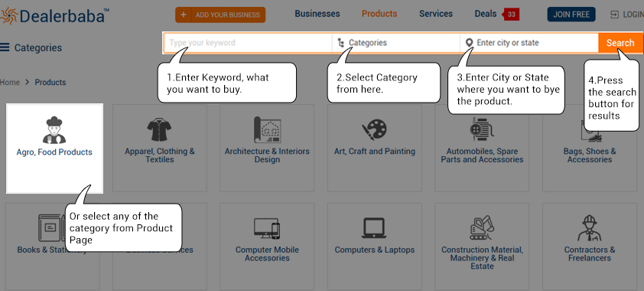This screenshot has height=291, width=644.
Task: Select the Construction excavator icon
Action: pos(482,227)
